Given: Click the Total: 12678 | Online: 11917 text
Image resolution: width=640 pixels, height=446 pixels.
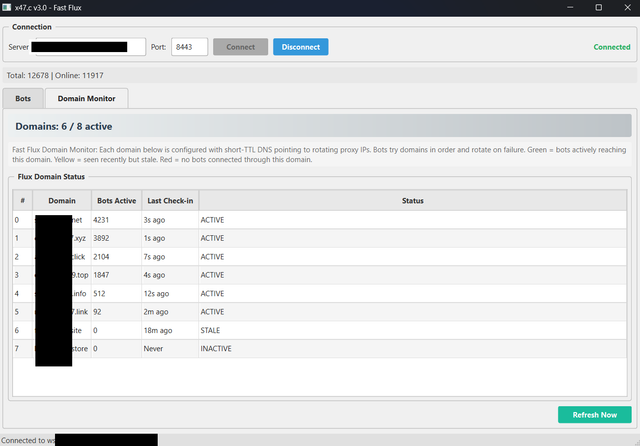Looking at the screenshot, I should [55, 75].
